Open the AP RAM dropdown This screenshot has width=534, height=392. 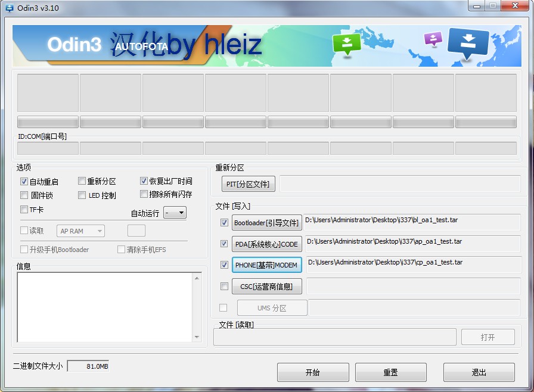coord(80,231)
